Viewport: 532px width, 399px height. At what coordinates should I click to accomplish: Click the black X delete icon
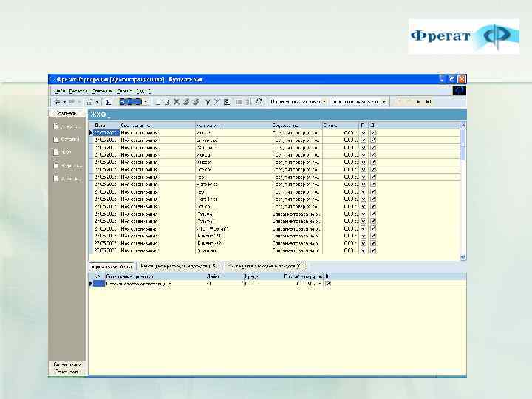click(177, 102)
